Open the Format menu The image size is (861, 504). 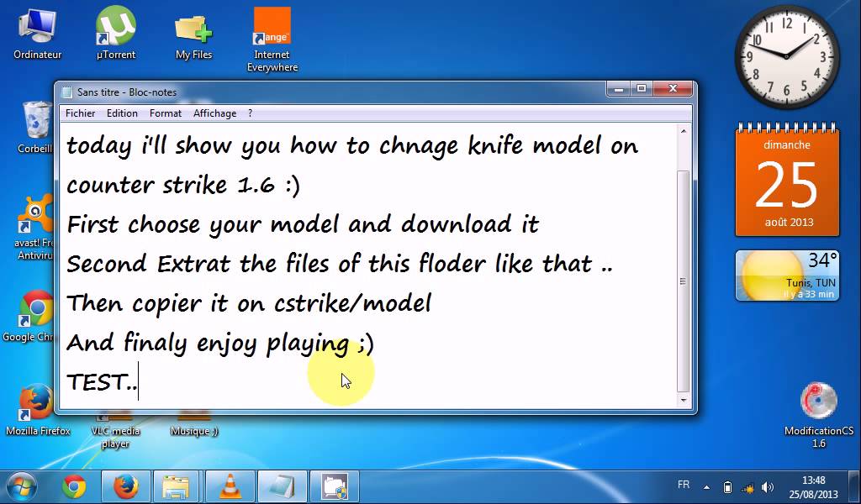(x=166, y=113)
